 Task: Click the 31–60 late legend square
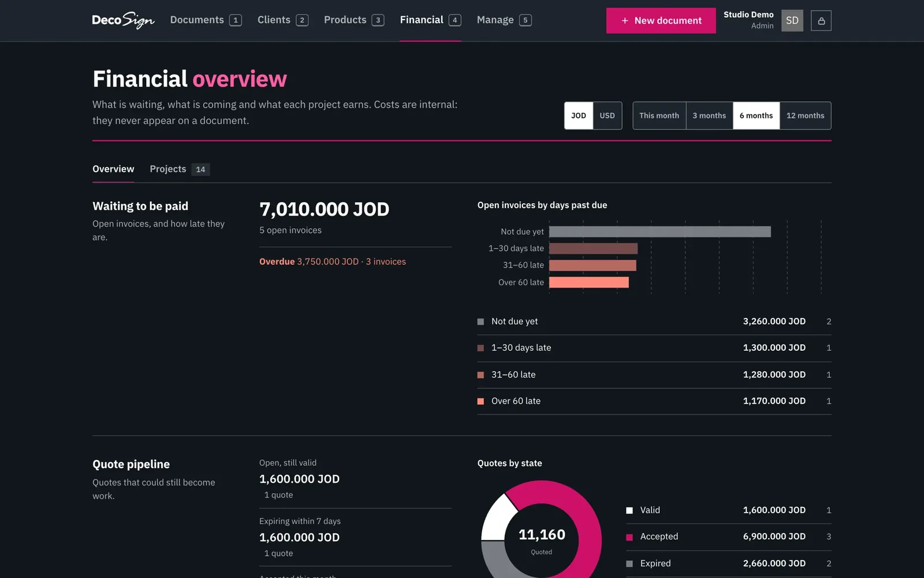pos(480,375)
